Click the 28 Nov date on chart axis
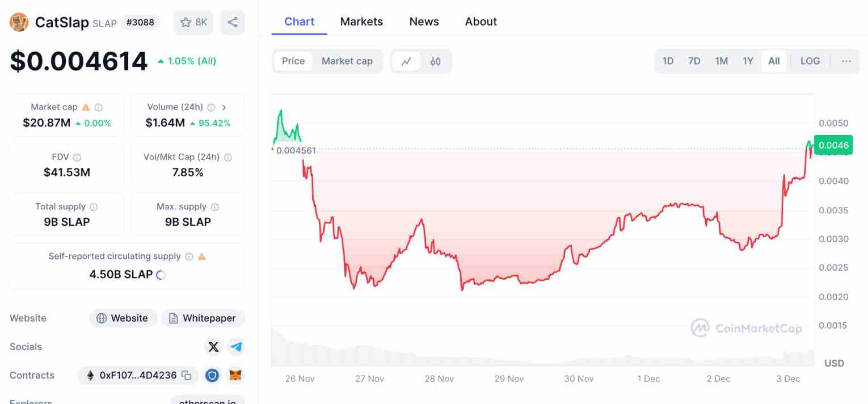Viewport: 868px width, 404px height. 439,378
